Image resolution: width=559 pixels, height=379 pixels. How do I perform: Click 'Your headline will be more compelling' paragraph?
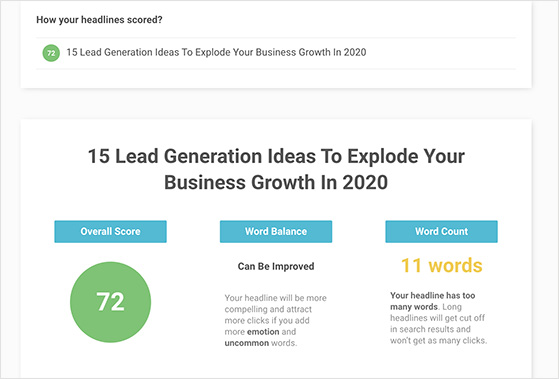pos(276,320)
